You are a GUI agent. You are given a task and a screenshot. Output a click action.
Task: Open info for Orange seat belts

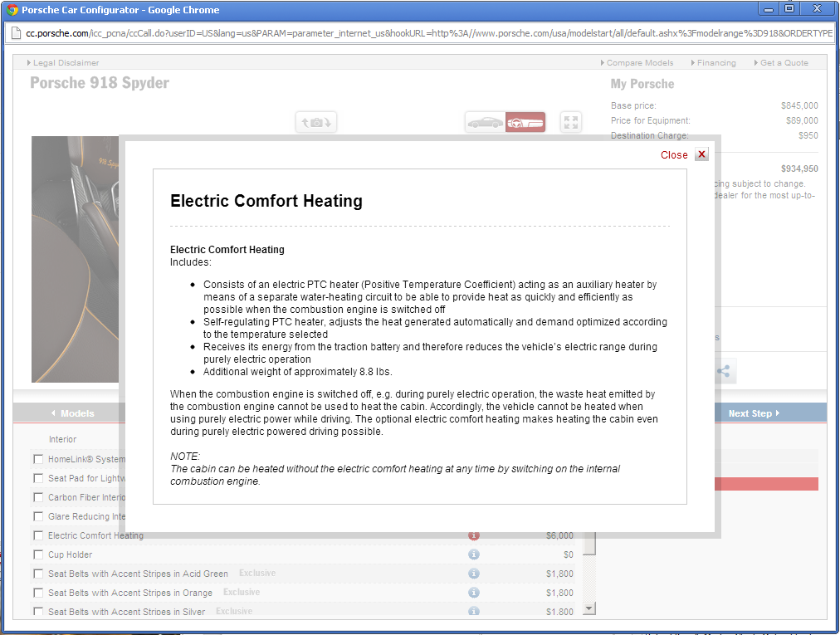point(474,592)
